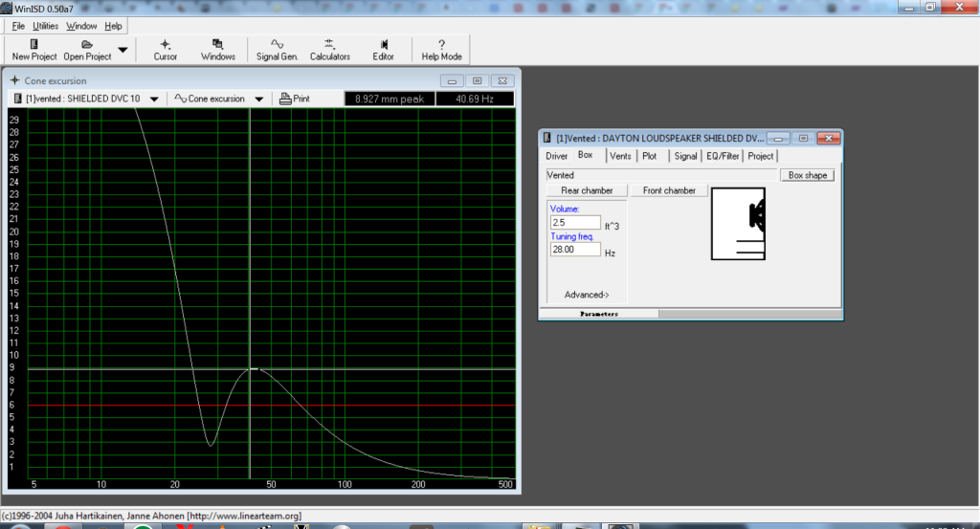Click the Box shape button

point(807,175)
